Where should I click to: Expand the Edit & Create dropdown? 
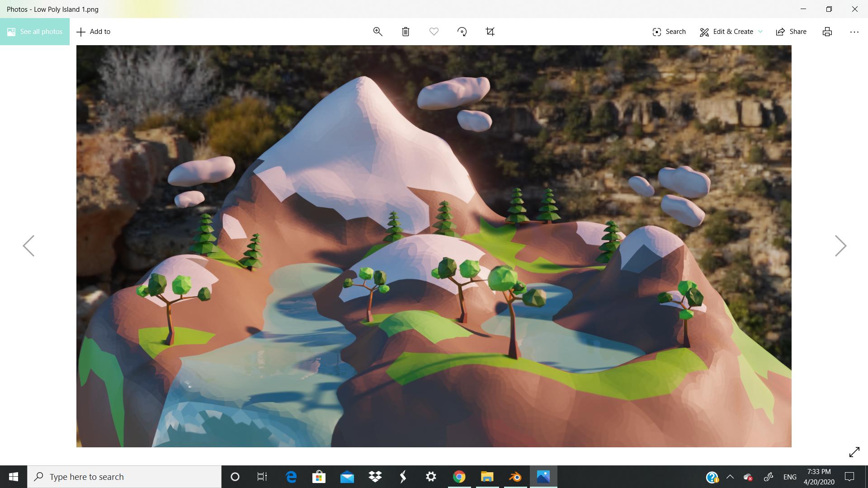click(760, 32)
